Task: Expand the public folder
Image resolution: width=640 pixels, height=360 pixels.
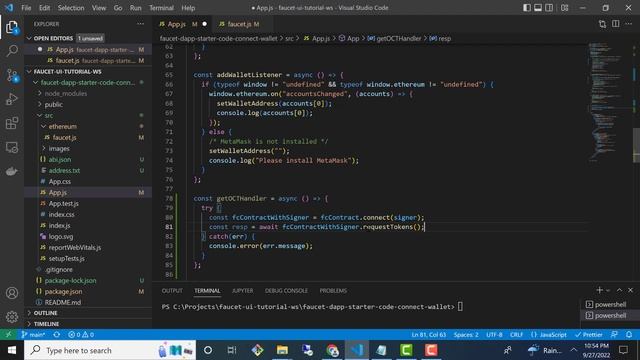Action: click(x=40, y=104)
